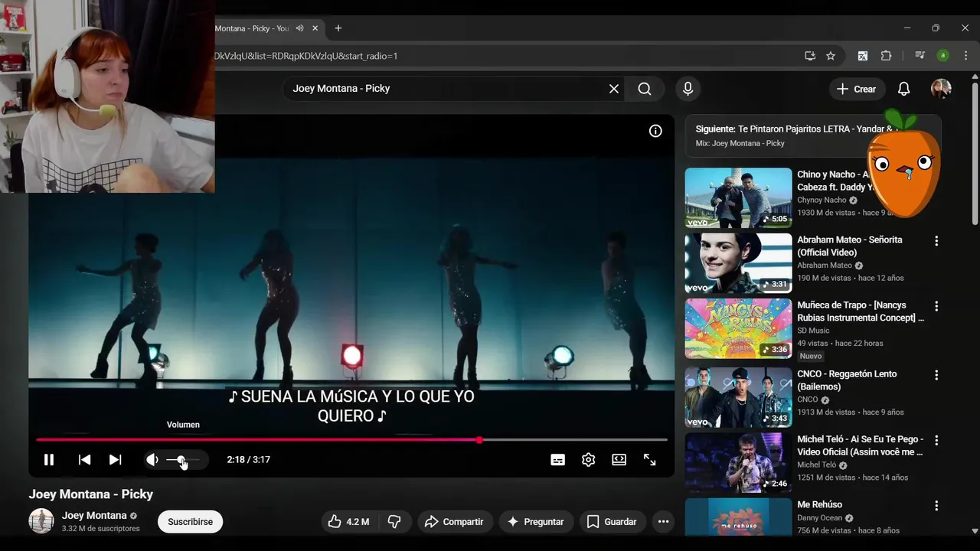Share video with Compartir button
Viewport: 980px width, 551px height.
[454, 522]
